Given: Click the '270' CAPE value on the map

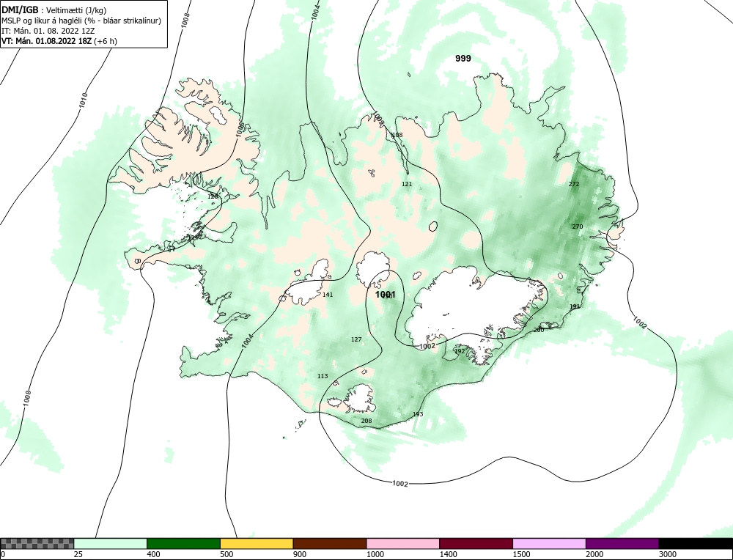Looking at the screenshot, I should click(578, 226).
